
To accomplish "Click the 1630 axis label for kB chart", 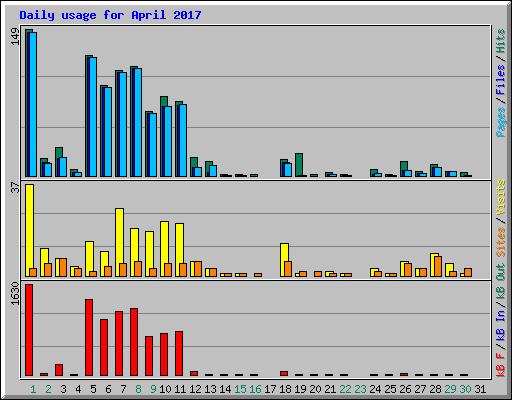I will [15, 293].
